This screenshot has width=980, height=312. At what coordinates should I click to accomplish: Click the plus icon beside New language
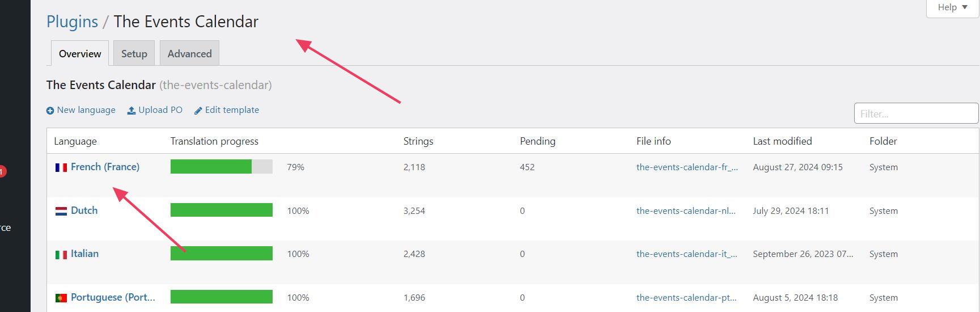coord(50,111)
